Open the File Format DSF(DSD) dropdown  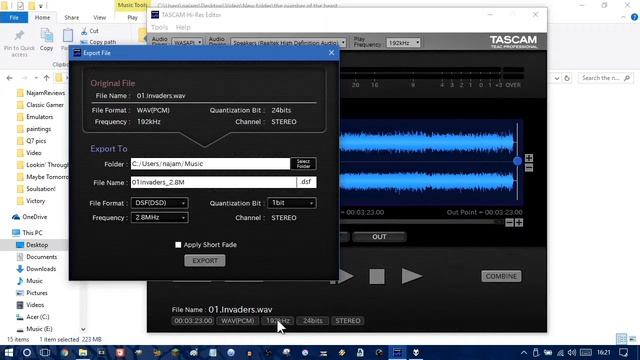tap(159, 203)
